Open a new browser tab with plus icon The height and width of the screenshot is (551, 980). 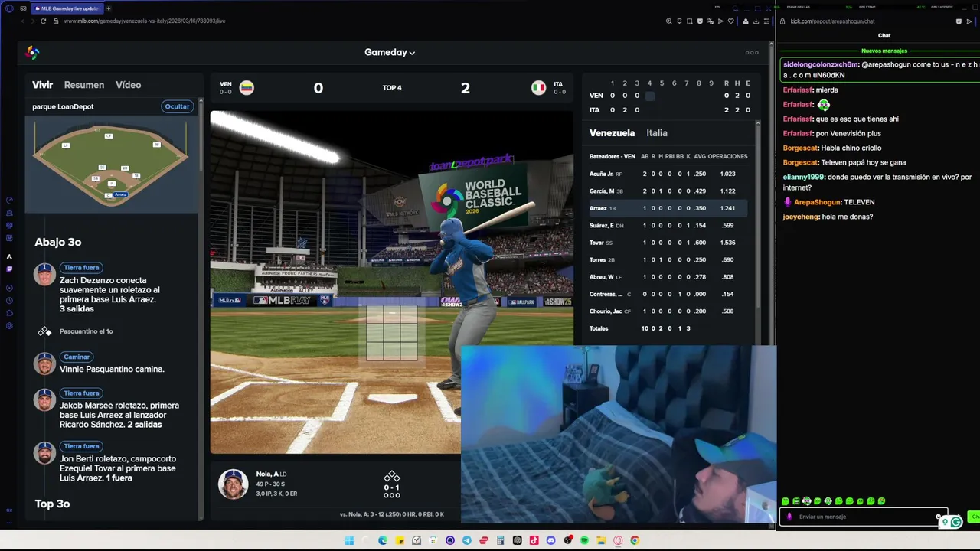(108, 8)
